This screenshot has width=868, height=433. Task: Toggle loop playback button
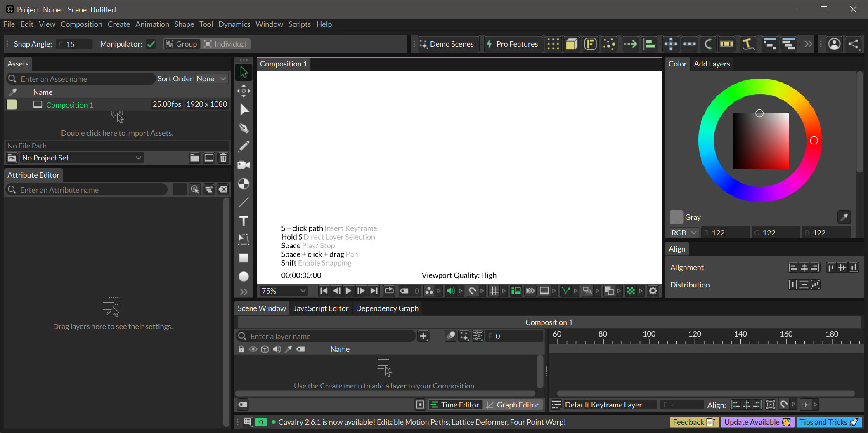pyautogui.click(x=389, y=291)
